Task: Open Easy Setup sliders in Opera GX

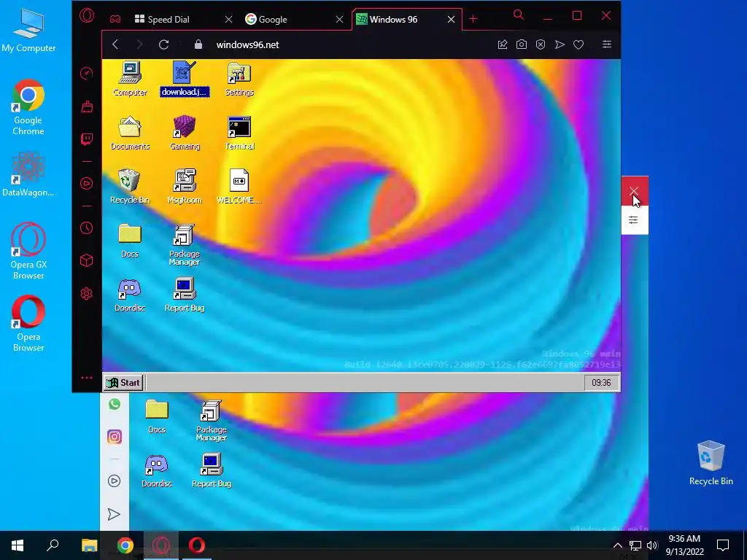Action: click(606, 44)
